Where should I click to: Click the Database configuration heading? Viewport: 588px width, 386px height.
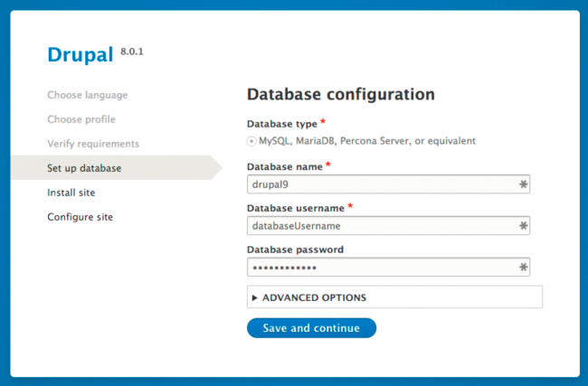click(341, 94)
